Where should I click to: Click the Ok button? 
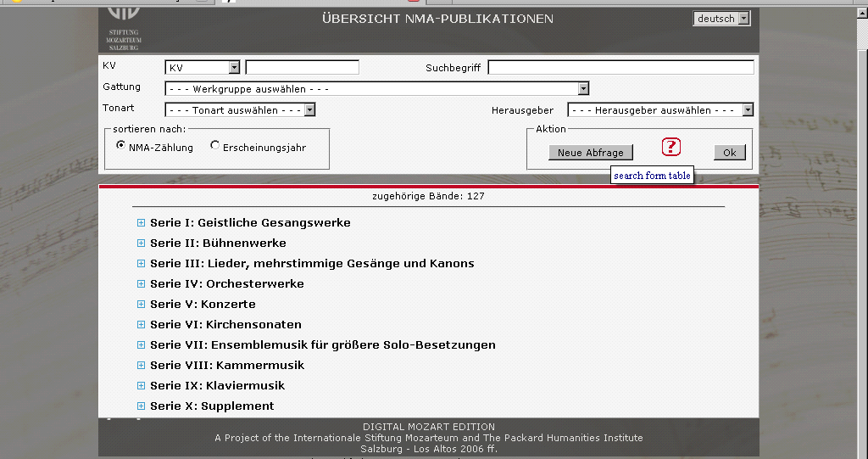tap(730, 153)
